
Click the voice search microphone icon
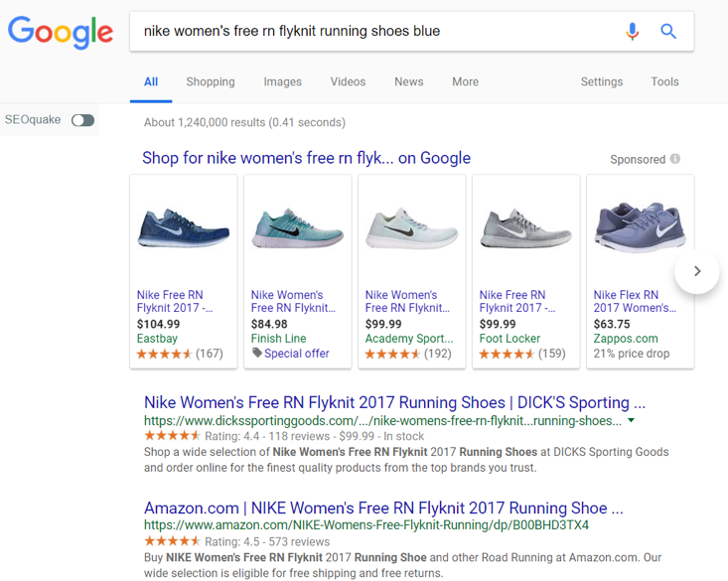point(632,32)
